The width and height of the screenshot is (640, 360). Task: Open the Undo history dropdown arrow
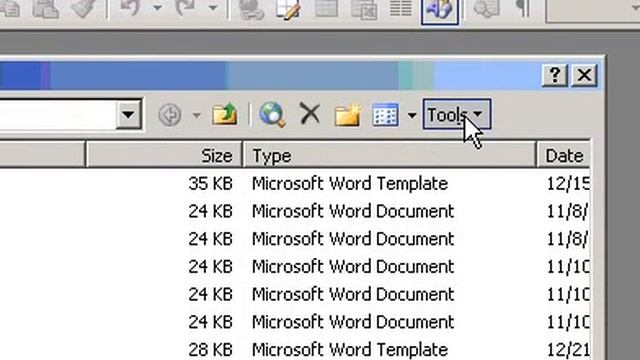157,7
